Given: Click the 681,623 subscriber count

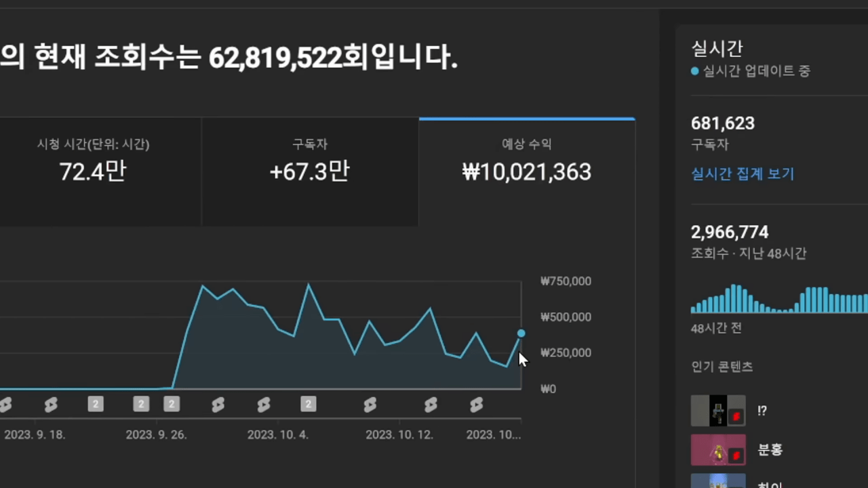Looking at the screenshot, I should [x=723, y=123].
